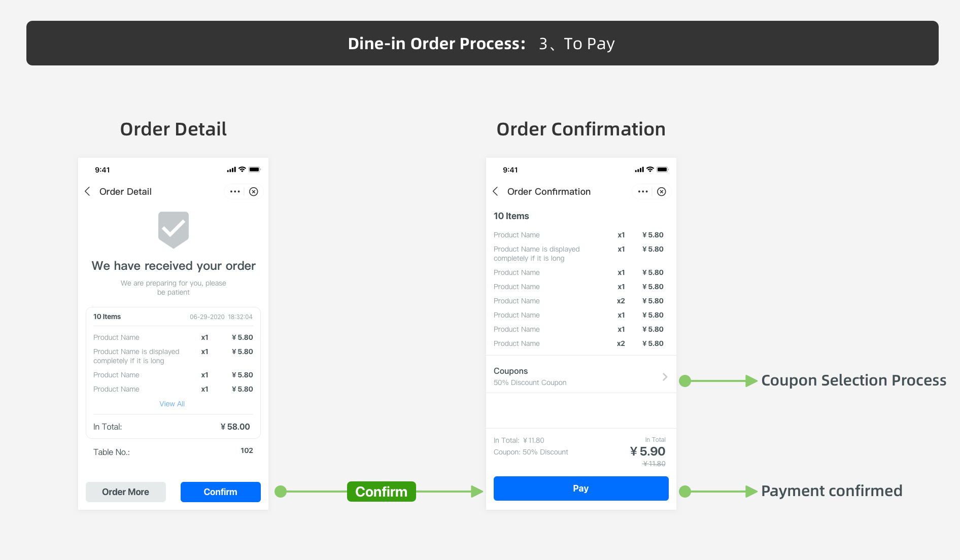Image resolution: width=960 pixels, height=560 pixels.
Task: Expand the Coupons chevron arrow
Action: coord(665,377)
